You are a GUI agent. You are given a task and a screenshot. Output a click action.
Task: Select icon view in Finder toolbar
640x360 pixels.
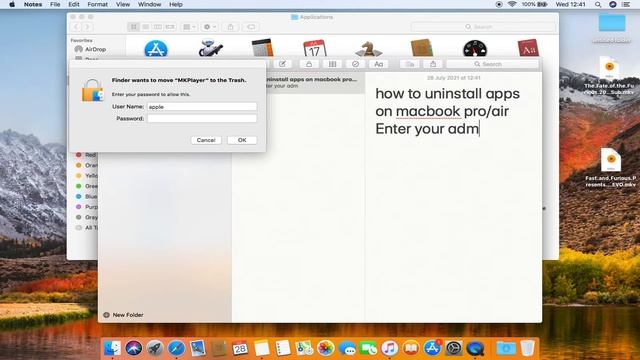[x=133, y=27]
